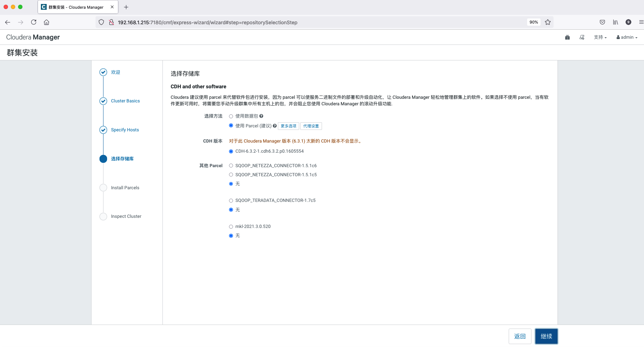The image size is (644, 347).
Task: Select mkl-2021.3.0.520 radio button
Action: [x=231, y=227]
